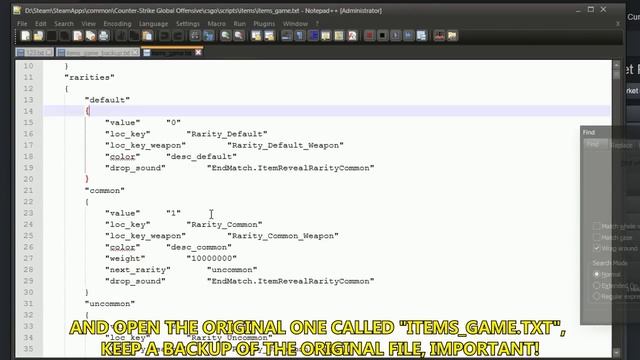Click the text "10000000" weight value
640x360 pixels.
tap(211, 258)
